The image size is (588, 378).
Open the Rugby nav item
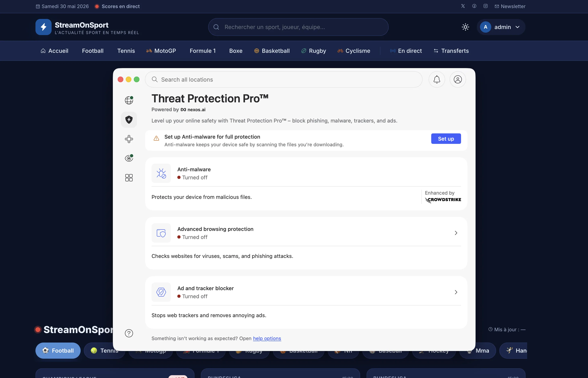click(x=314, y=51)
